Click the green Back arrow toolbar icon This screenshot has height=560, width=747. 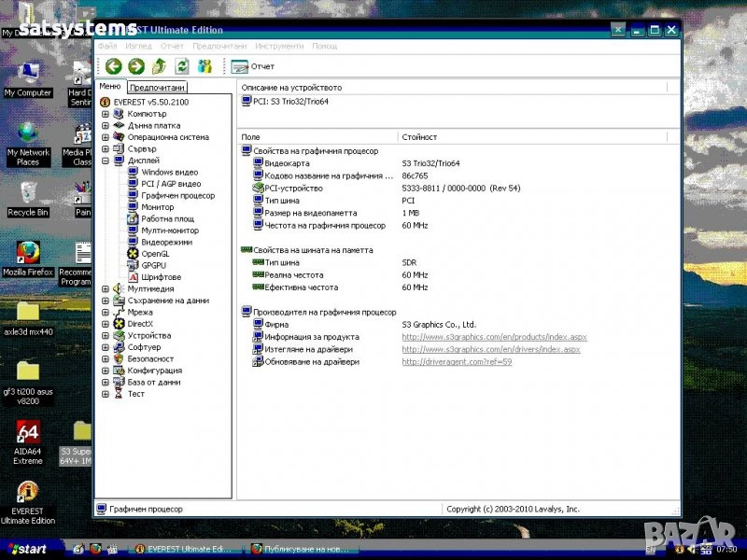(x=114, y=66)
